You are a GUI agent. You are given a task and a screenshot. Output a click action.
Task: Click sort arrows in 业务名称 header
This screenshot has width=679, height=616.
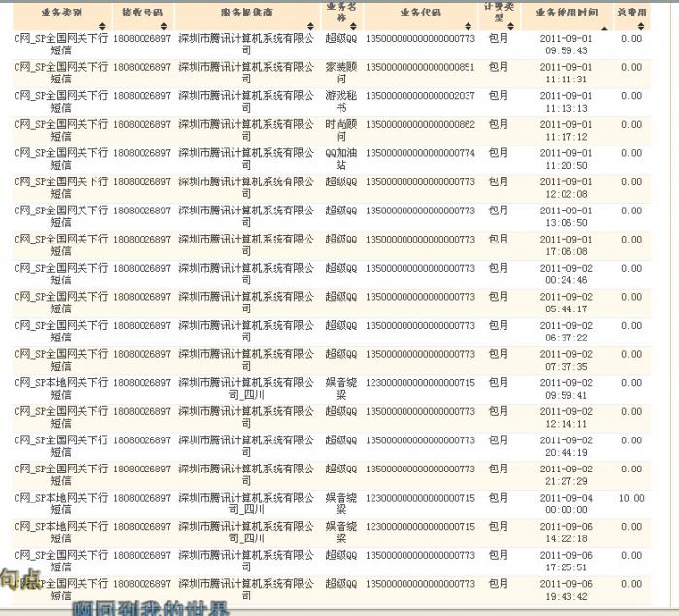pos(353,26)
